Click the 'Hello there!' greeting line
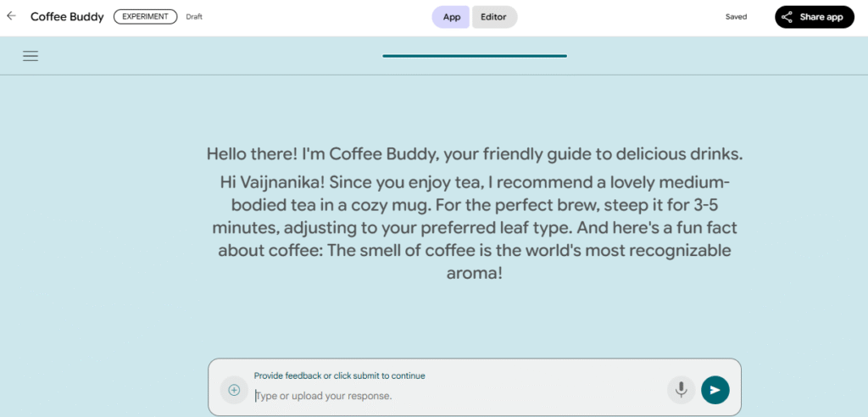The height and width of the screenshot is (417, 868). pos(474,154)
